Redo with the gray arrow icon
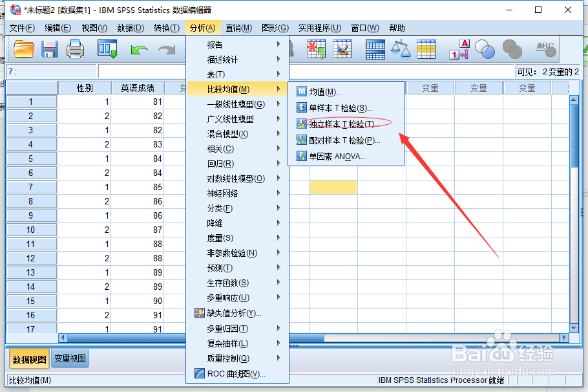This screenshot has height=392, width=588. click(167, 50)
